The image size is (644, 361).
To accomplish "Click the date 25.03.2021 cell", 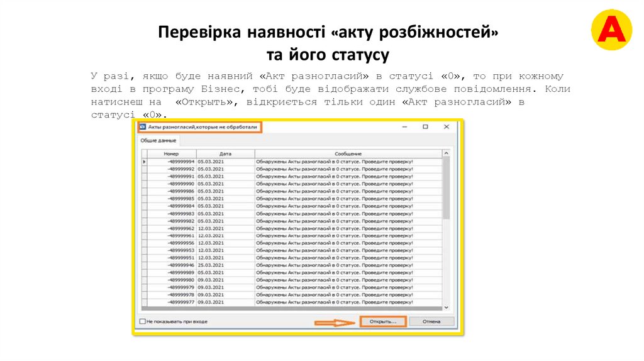I will (226, 265).
